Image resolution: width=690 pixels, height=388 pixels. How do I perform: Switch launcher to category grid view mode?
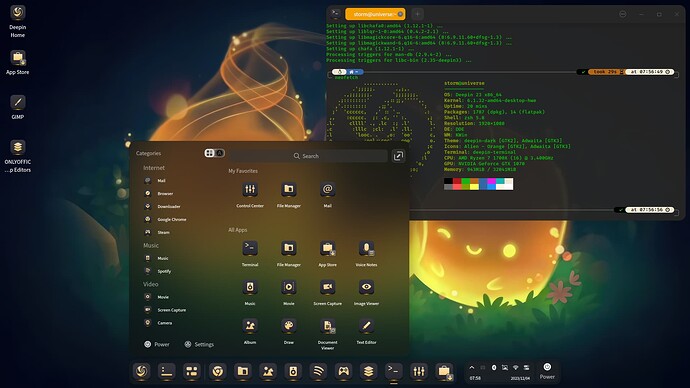tap(209, 153)
